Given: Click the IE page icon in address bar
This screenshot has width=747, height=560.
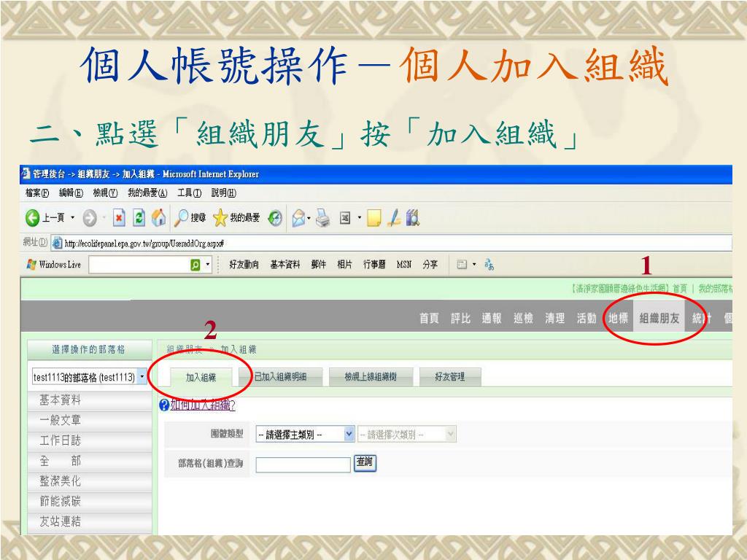Looking at the screenshot, I should pos(57,244).
